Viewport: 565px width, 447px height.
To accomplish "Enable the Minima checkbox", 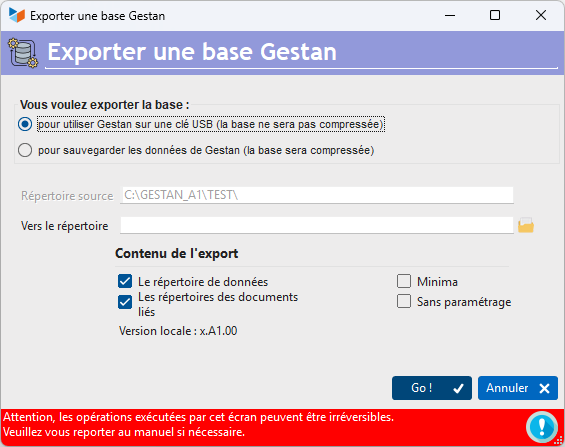I will tap(404, 281).
